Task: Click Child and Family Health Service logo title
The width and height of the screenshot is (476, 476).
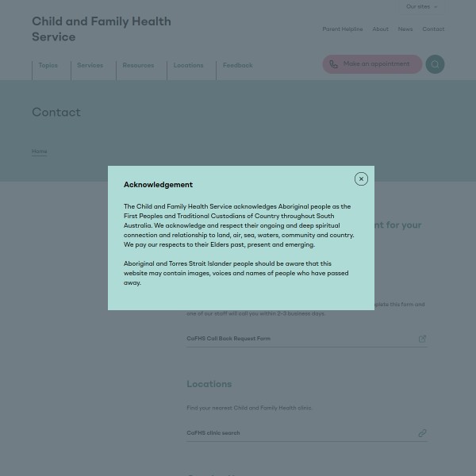Action: coord(101,29)
